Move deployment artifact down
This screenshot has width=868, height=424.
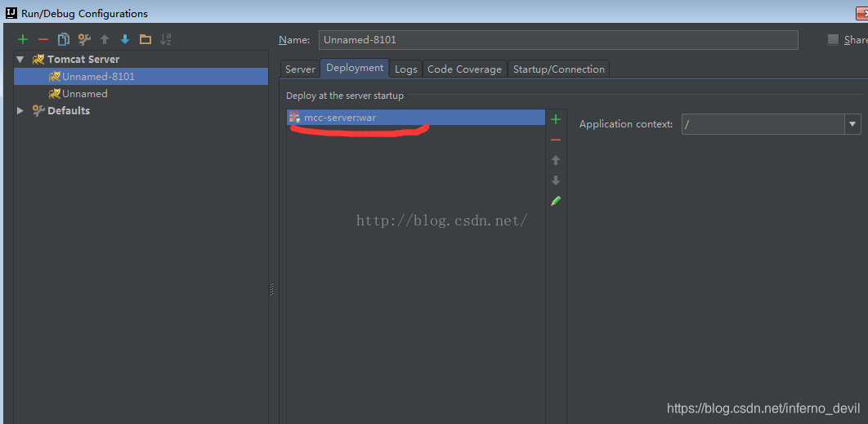coord(556,181)
